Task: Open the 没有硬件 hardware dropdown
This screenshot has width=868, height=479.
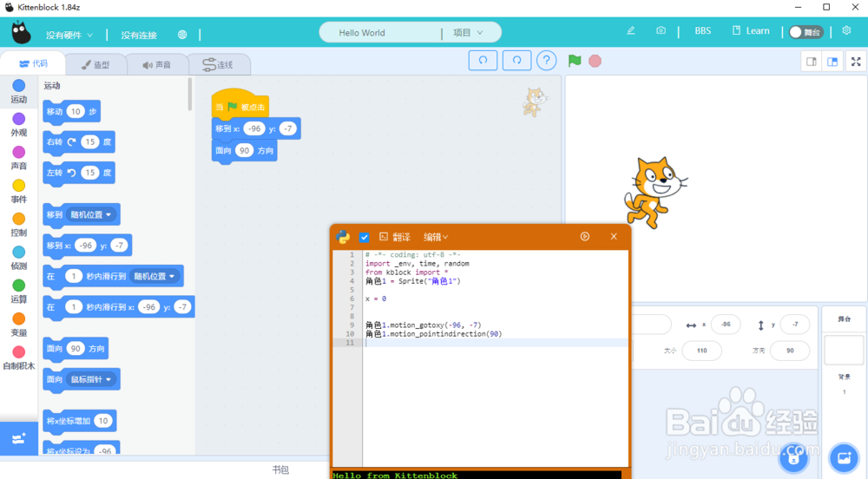Action: [x=69, y=35]
